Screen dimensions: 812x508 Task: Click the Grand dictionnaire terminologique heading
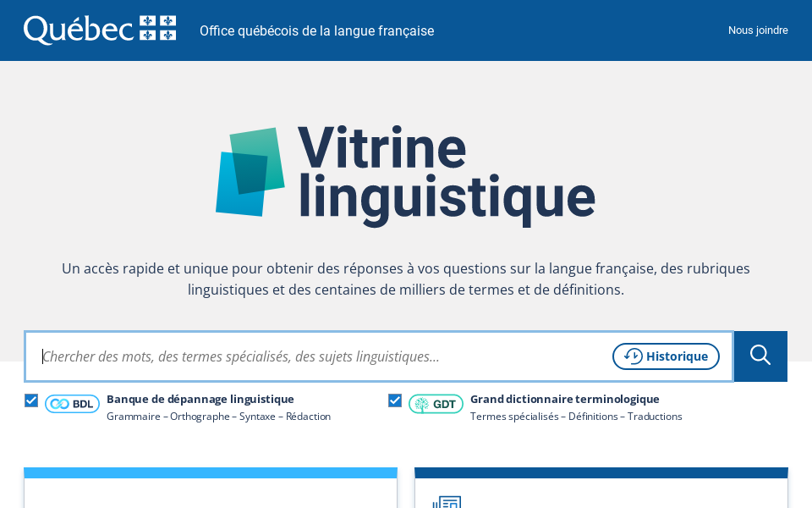click(x=564, y=399)
